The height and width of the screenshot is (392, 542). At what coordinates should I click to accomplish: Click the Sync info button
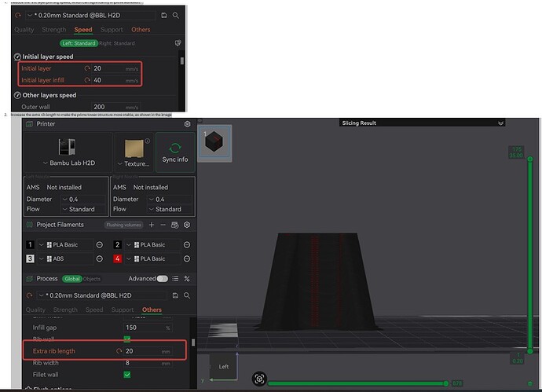click(175, 152)
